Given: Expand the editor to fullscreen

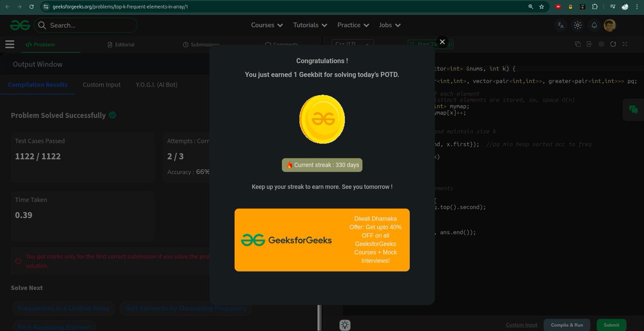Looking at the screenshot, I should pos(625,44).
